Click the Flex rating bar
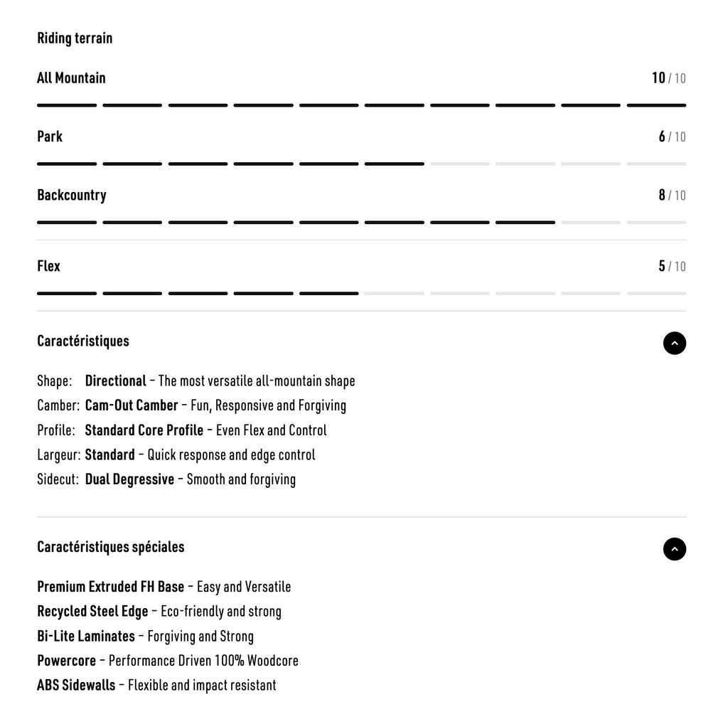 (361, 293)
